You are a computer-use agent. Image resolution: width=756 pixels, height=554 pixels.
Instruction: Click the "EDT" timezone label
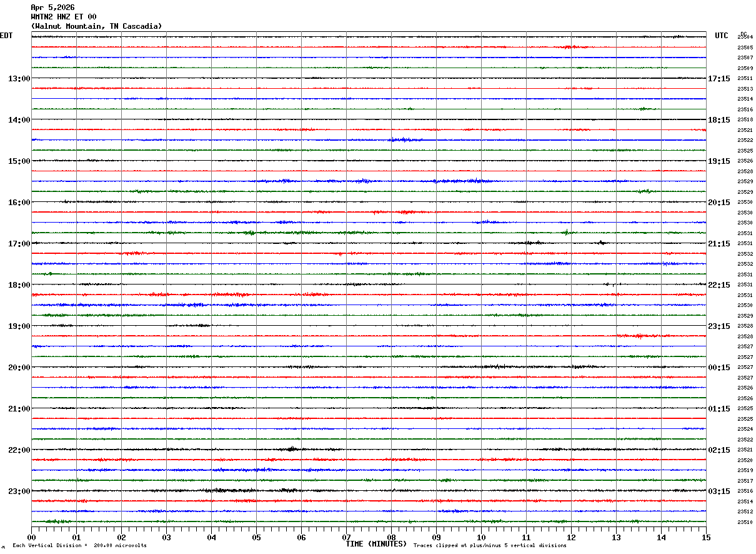pos(6,36)
